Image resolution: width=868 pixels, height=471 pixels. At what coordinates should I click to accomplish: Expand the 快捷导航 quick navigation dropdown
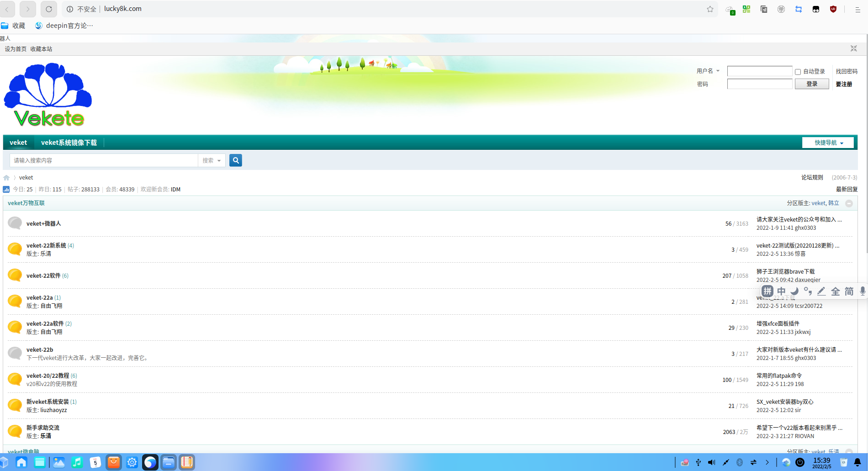(828, 143)
